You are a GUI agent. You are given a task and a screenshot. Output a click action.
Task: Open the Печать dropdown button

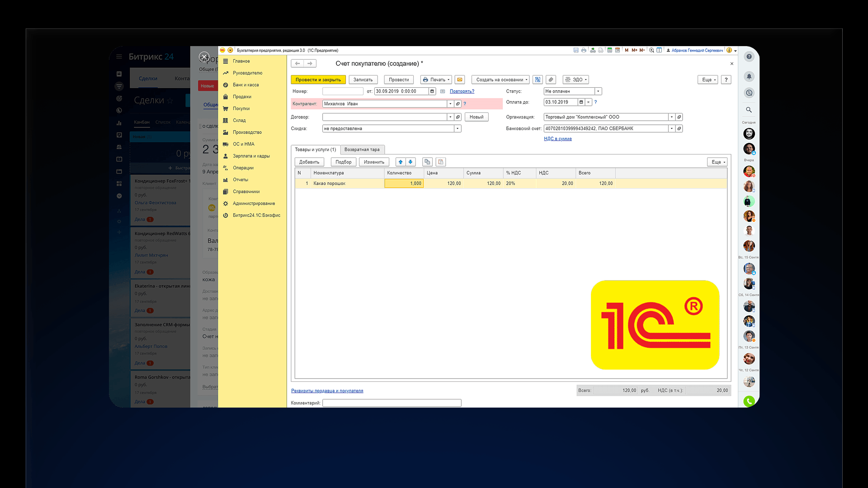(x=436, y=80)
